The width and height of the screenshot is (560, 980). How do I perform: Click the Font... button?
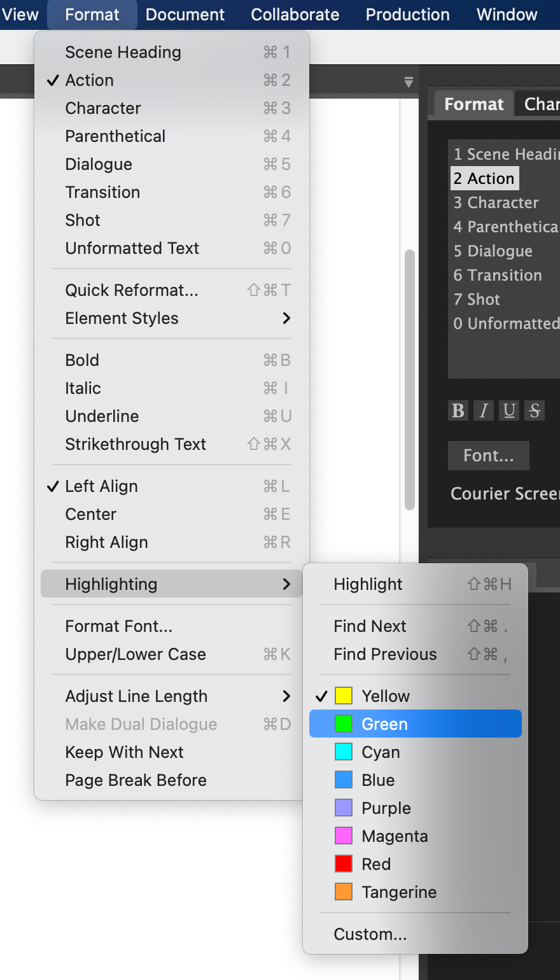tap(488, 456)
